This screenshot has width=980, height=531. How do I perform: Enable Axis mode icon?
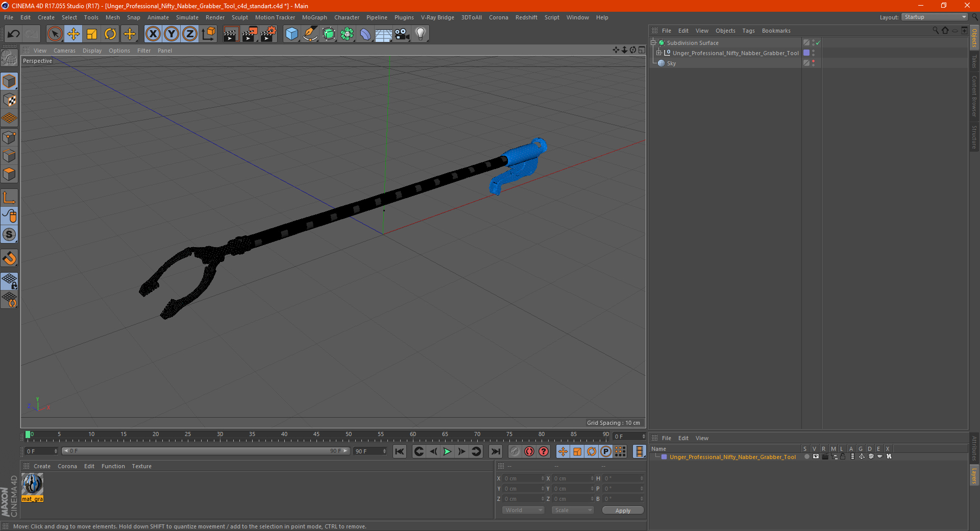pos(9,198)
